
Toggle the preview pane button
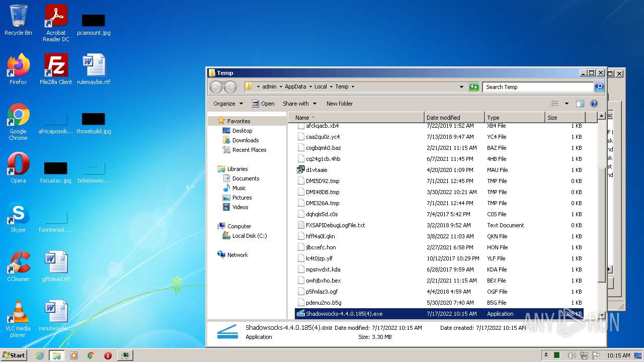point(580,104)
